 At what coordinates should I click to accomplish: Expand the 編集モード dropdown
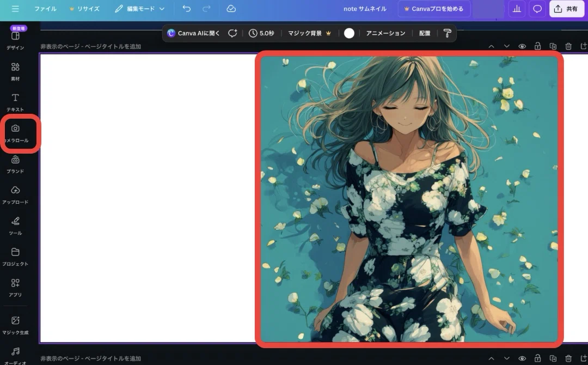point(139,9)
